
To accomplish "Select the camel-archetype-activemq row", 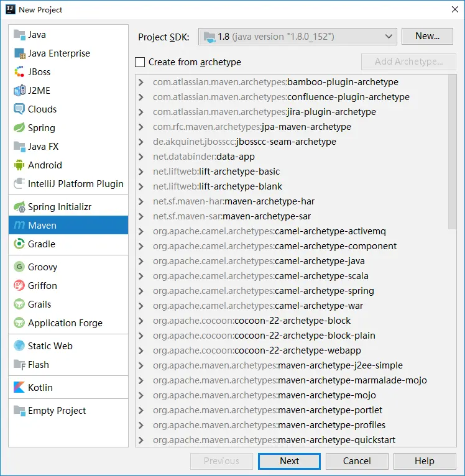I will pos(292,231).
